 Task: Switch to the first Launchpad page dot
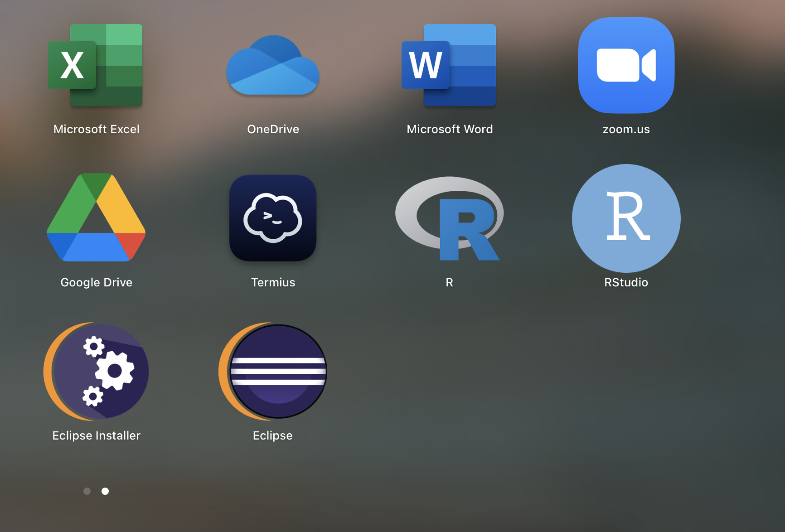click(87, 491)
